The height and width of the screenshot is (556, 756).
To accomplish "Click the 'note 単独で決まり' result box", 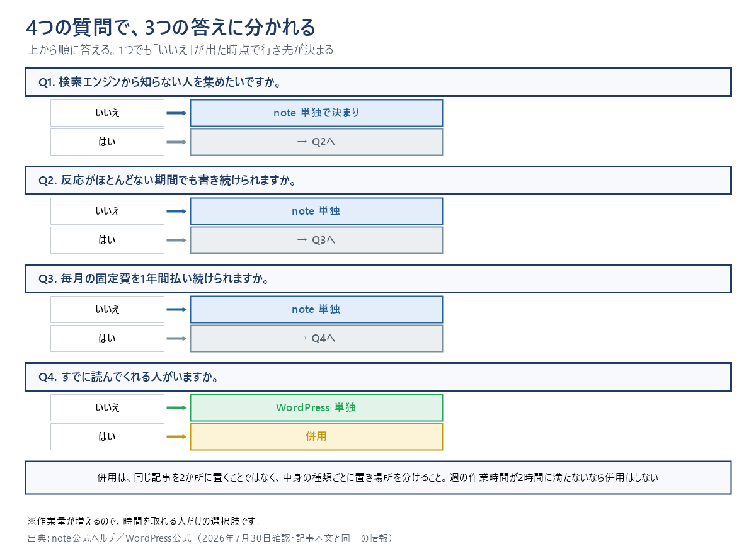I will [x=316, y=113].
